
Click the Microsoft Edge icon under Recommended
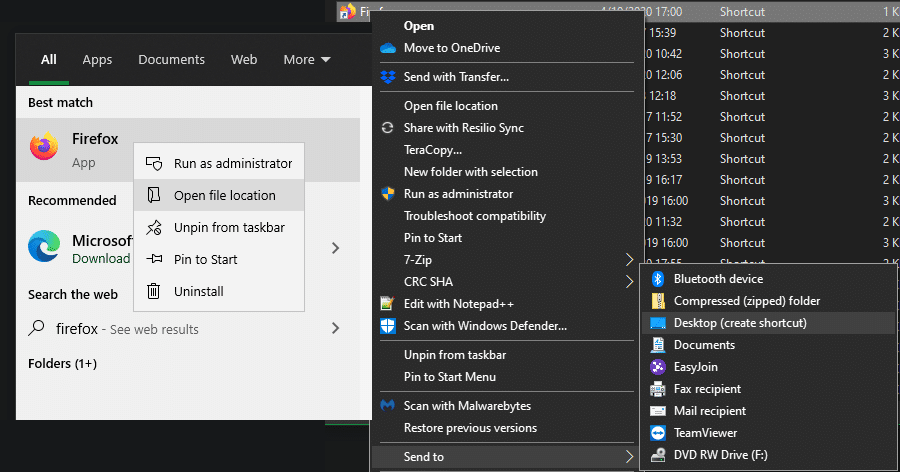44,246
